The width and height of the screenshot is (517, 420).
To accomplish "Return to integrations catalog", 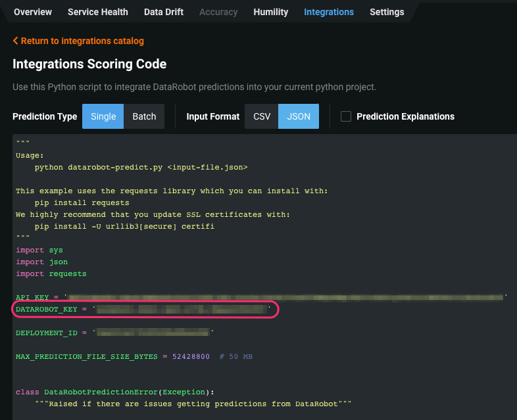I will pos(78,41).
